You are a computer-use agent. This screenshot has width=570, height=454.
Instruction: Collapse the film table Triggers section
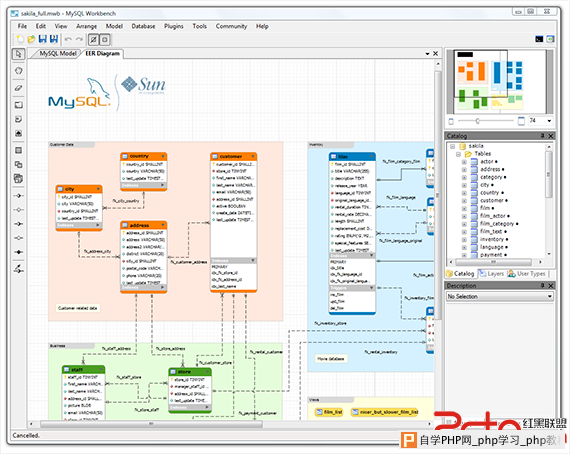[x=371, y=288]
